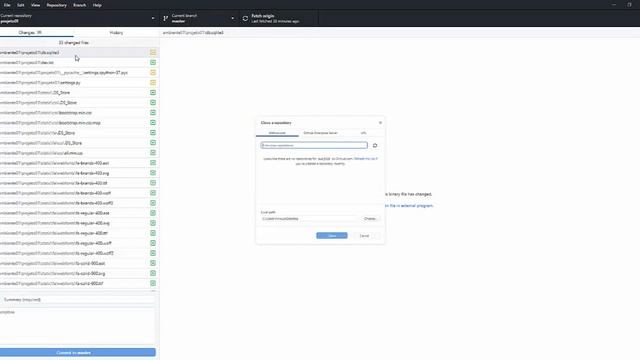Viewport: 640px width, 360px height.
Task: Open the Edit menu
Action: [x=20, y=5]
